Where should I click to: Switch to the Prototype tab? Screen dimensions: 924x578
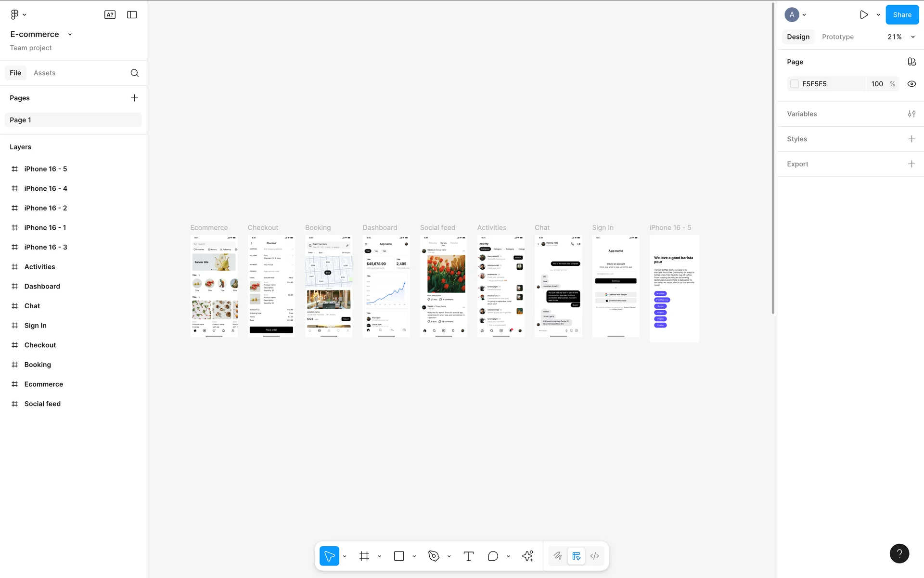pyautogui.click(x=837, y=37)
